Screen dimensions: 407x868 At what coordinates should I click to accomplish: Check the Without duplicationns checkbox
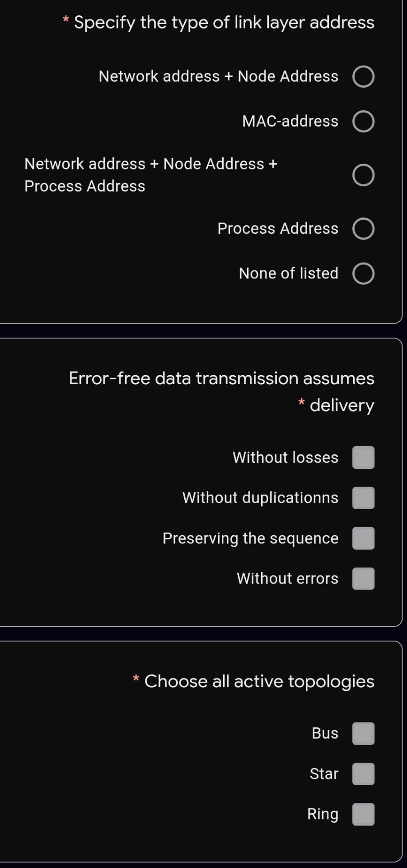(363, 497)
